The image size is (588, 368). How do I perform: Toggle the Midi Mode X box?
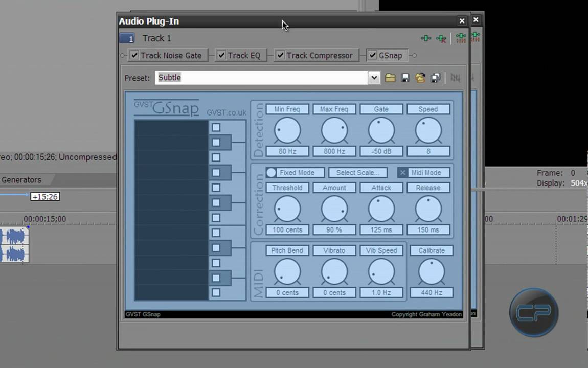402,173
